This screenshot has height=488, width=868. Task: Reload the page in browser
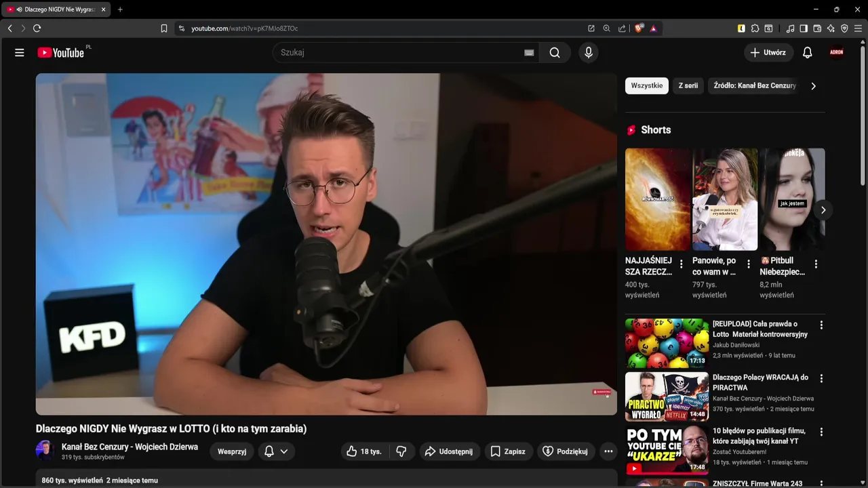pos(37,28)
